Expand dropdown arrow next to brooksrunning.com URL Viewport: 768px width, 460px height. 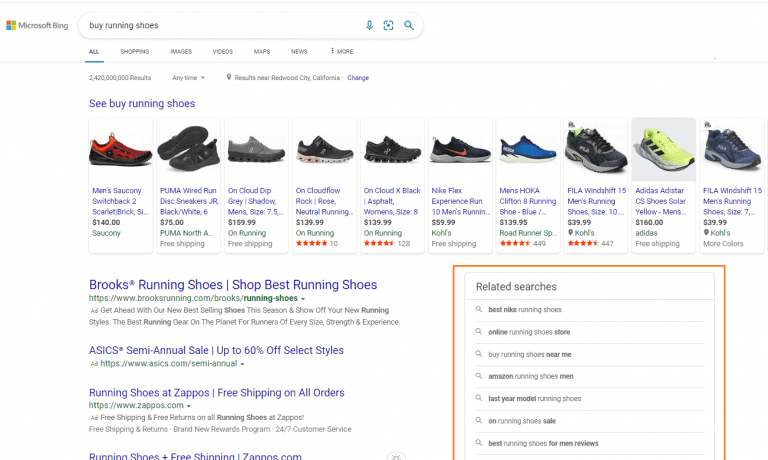[303, 298]
